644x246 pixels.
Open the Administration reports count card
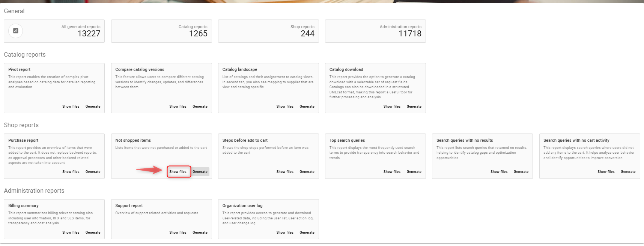pos(375,31)
